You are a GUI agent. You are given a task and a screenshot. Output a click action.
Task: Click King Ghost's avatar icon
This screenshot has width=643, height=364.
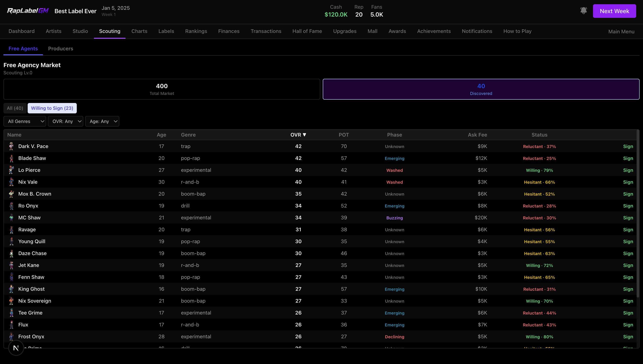click(x=11, y=289)
